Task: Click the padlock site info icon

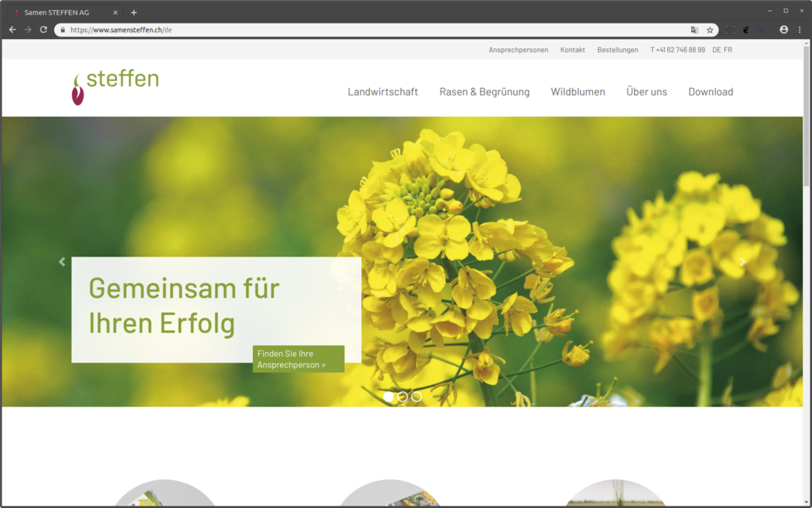Action: [x=63, y=30]
